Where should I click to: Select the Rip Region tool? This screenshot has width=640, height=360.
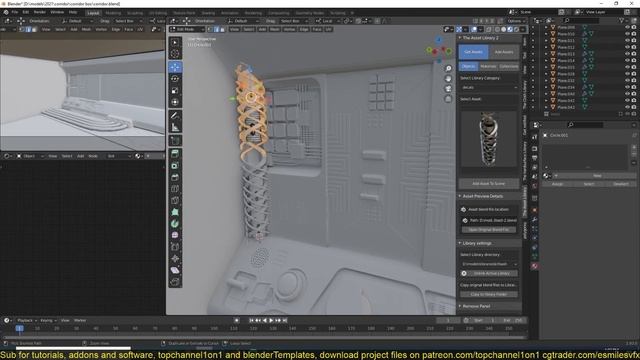pyautogui.click(x=175, y=282)
